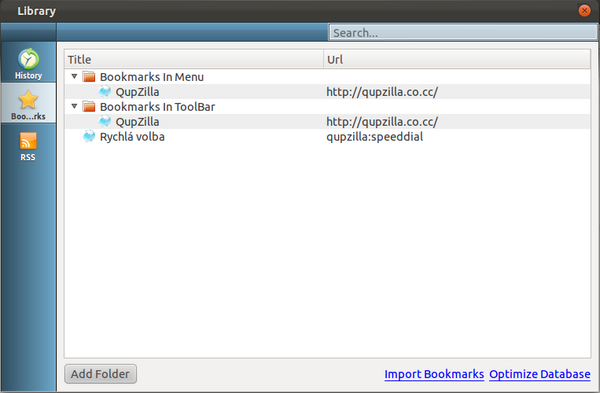The image size is (600, 393).
Task: Click the Bookmarks In ToolBar folder icon
Action: [x=89, y=106]
